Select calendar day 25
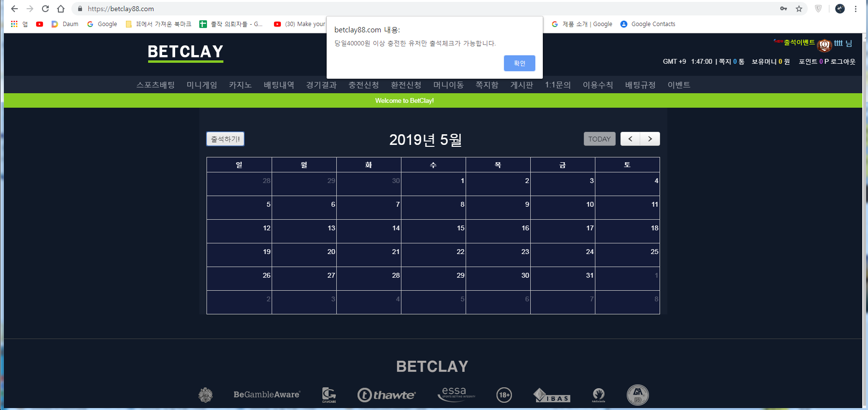Screen dimensions: 868x410 point(655,252)
